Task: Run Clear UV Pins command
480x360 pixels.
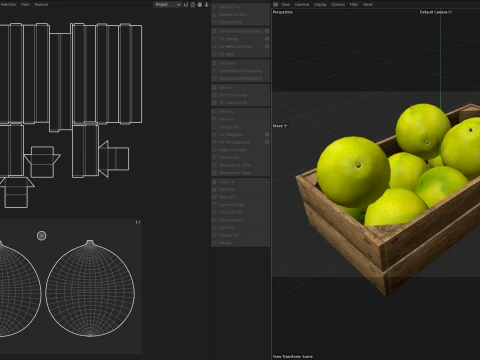Action: (x=240, y=22)
